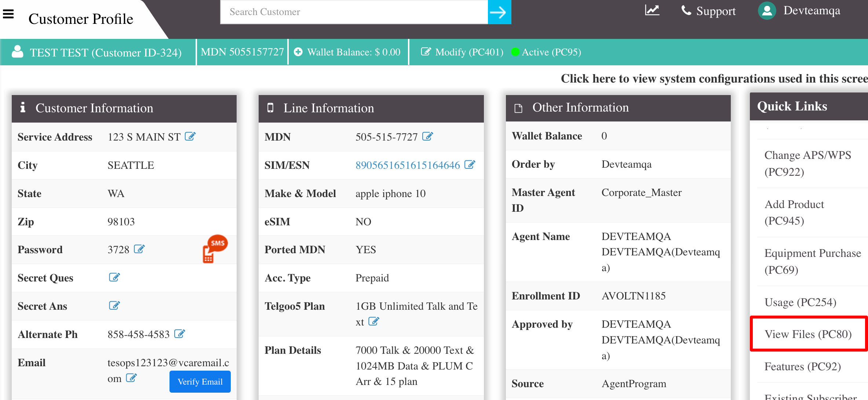This screenshot has height=400, width=868.
Task: Edit the SIM/ESN pencil icon
Action: click(470, 165)
